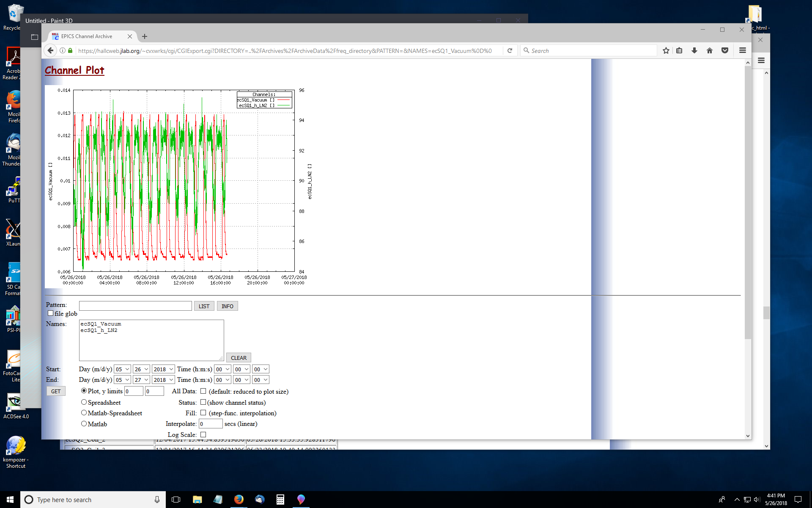Click the LIST button
Image resolution: width=812 pixels, height=508 pixels.
[x=204, y=306]
